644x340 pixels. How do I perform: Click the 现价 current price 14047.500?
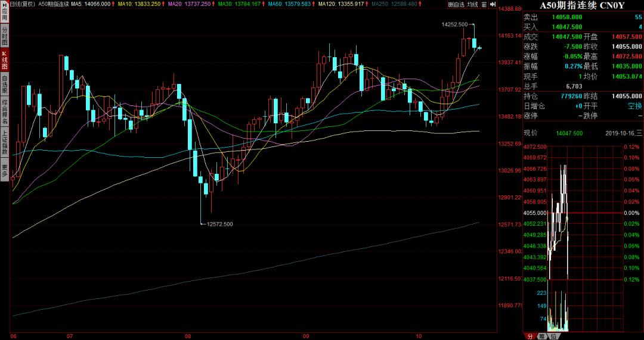click(569, 133)
